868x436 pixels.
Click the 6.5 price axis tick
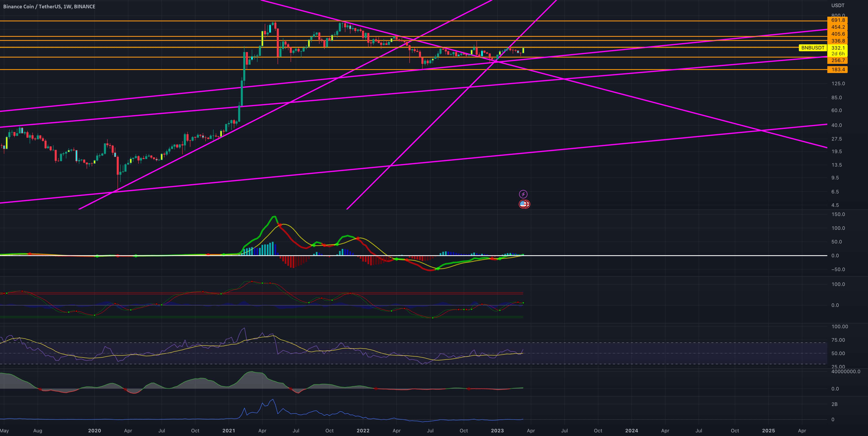click(835, 192)
